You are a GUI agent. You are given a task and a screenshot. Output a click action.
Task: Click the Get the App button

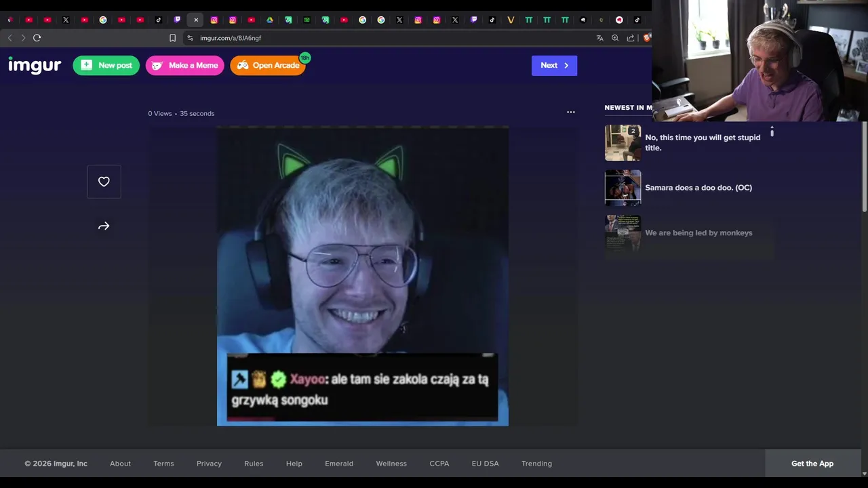tap(812, 464)
